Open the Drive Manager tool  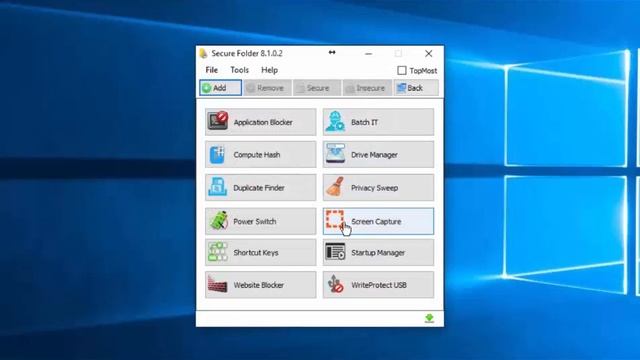pos(378,155)
